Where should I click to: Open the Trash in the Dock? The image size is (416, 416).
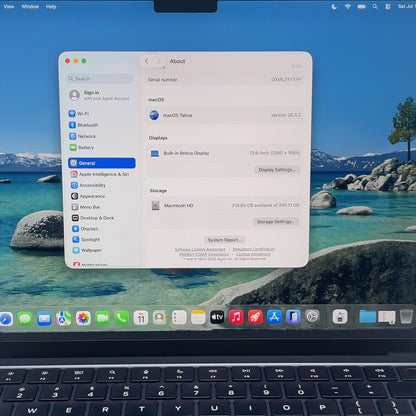406,316
